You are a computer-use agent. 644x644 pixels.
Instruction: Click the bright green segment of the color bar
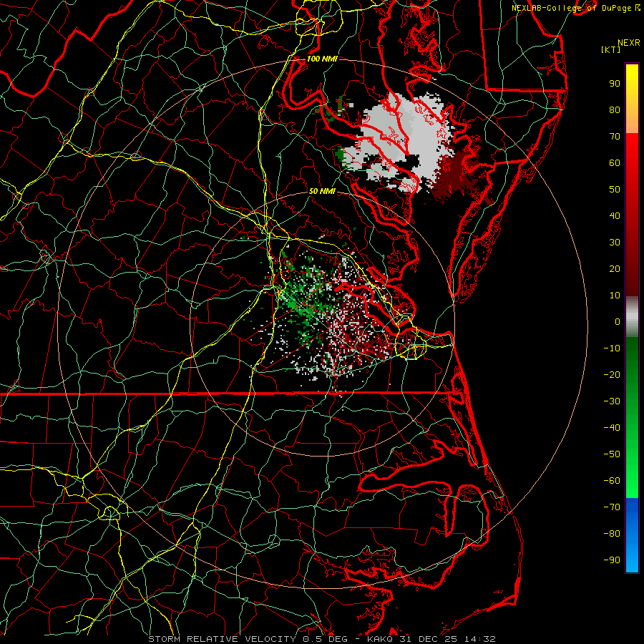tap(632, 417)
